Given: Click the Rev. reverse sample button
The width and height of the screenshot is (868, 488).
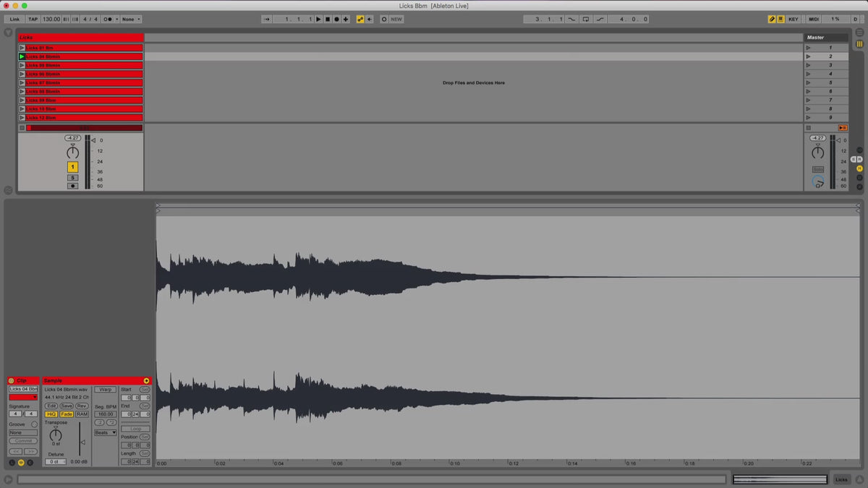Looking at the screenshot, I should click(x=82, y=406).
